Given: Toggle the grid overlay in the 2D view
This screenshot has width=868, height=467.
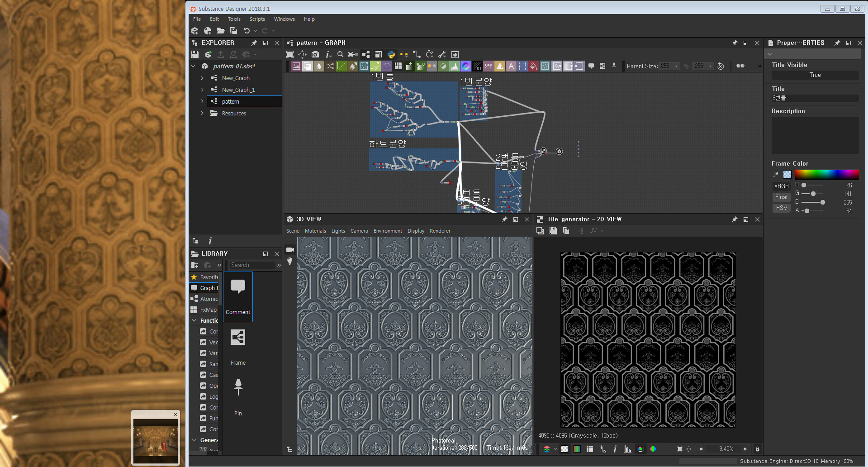Looking at the screenshot, I should pyautogui.click(x=590, y=449).
